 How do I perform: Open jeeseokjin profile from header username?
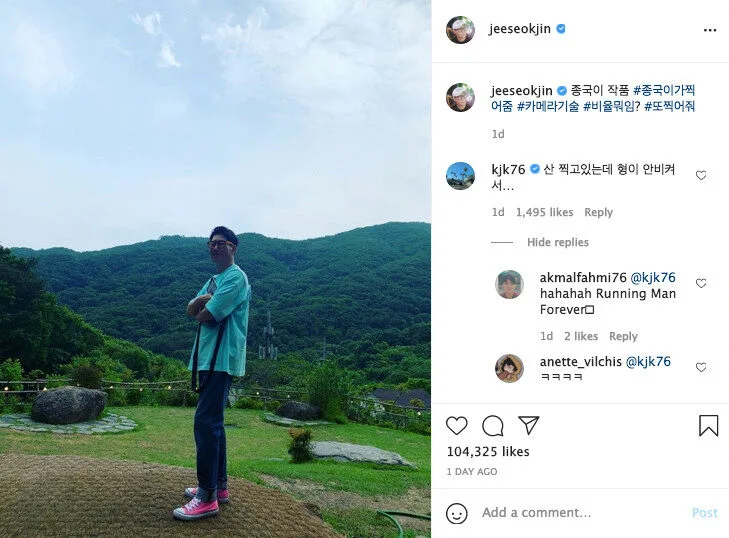(519, 29)
